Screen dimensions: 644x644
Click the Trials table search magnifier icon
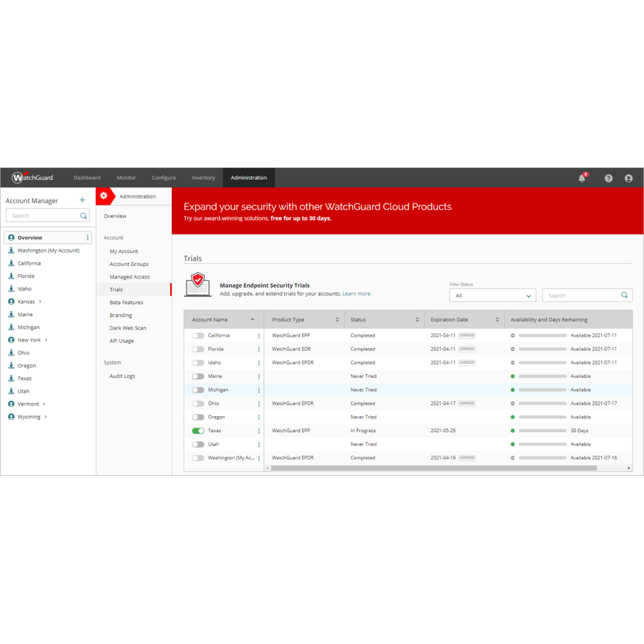624,295
